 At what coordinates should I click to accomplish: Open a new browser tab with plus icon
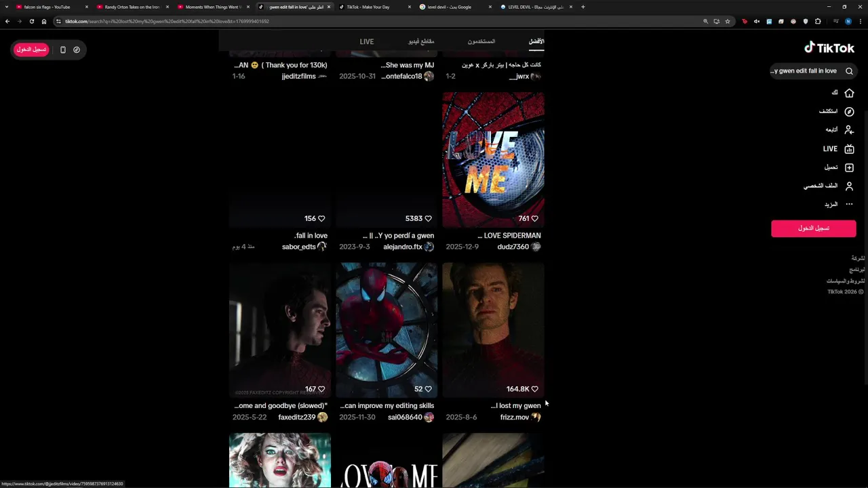click(x=583, y=7)
